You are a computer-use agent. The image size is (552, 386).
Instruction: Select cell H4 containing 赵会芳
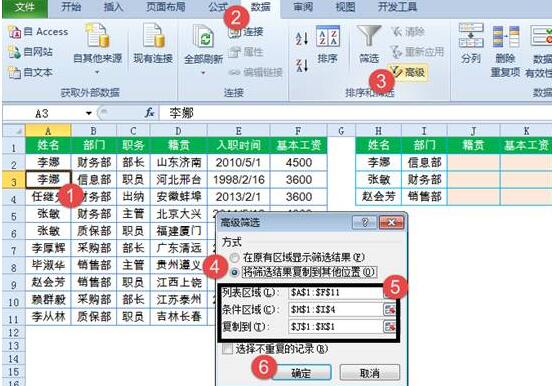coord(378,197)
